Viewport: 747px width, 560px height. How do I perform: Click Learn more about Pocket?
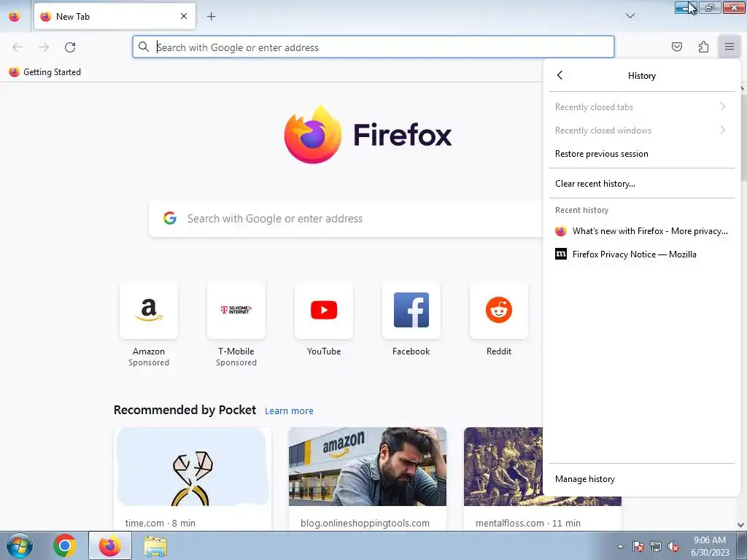tap(289, 411)
